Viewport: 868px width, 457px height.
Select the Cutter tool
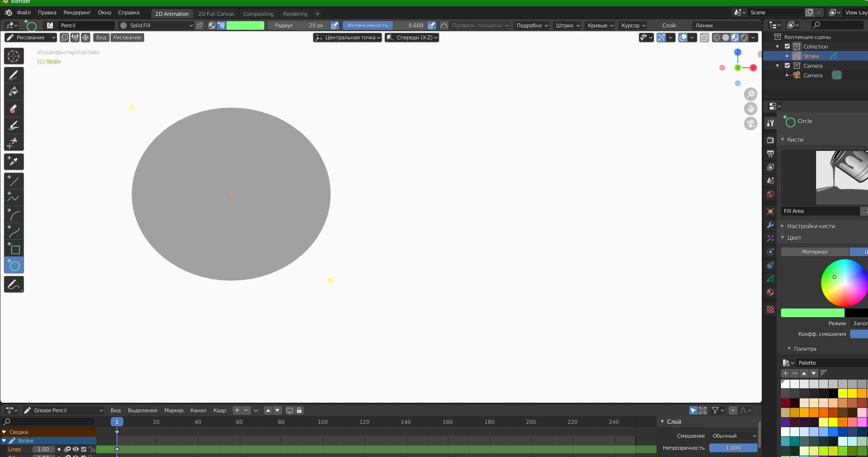coord(14,142)
